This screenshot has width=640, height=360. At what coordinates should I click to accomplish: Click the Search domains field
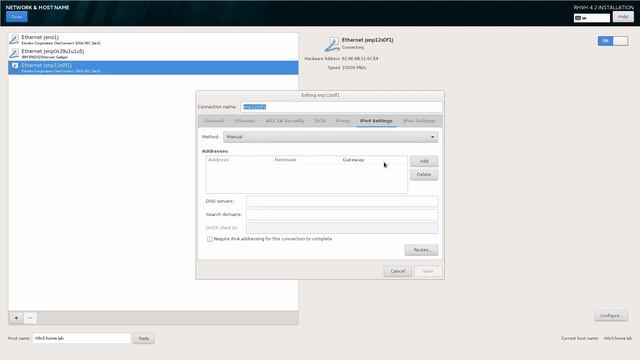342,215
